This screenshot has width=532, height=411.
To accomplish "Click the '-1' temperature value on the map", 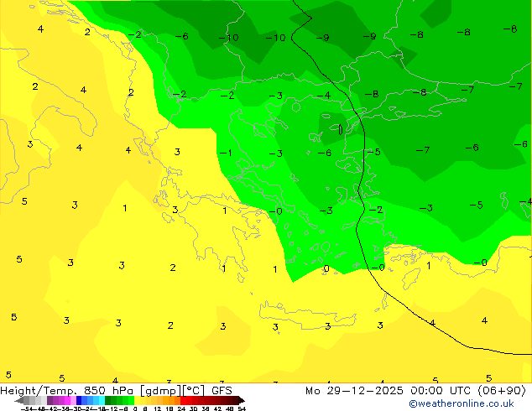I will (226, 153).
